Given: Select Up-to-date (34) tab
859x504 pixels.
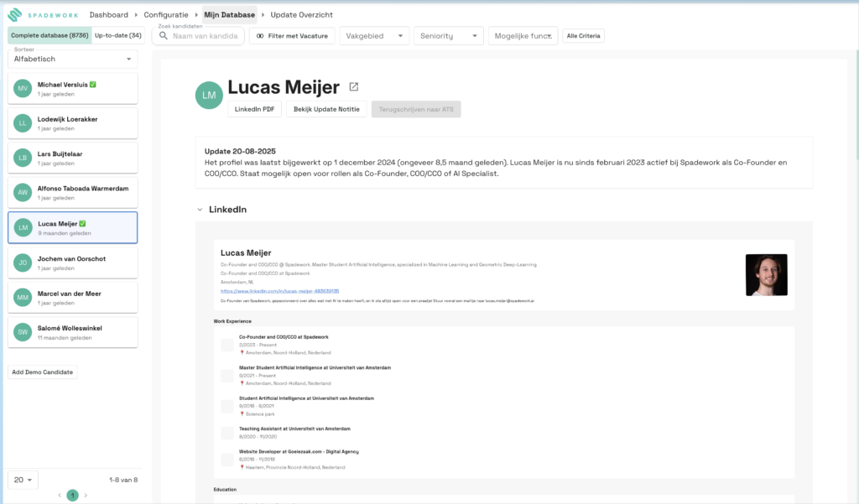Looking at the screenshot, I should click(117, 35).
